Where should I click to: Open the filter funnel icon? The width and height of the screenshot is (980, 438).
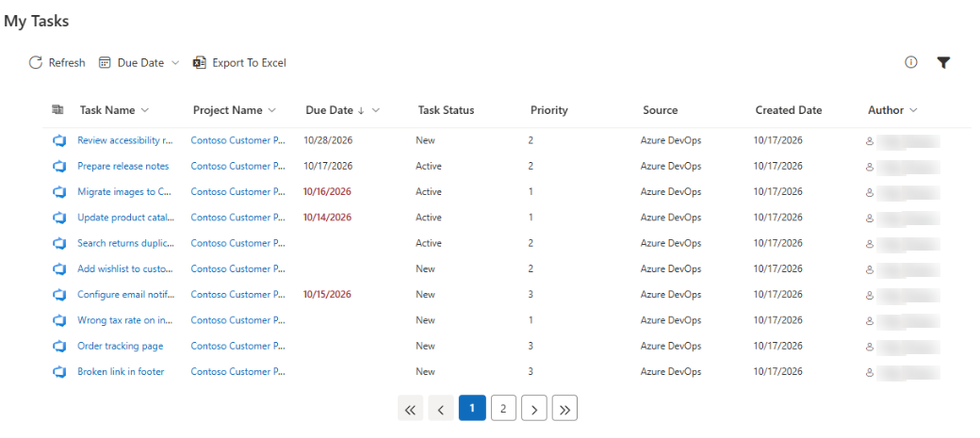[943, 62]
